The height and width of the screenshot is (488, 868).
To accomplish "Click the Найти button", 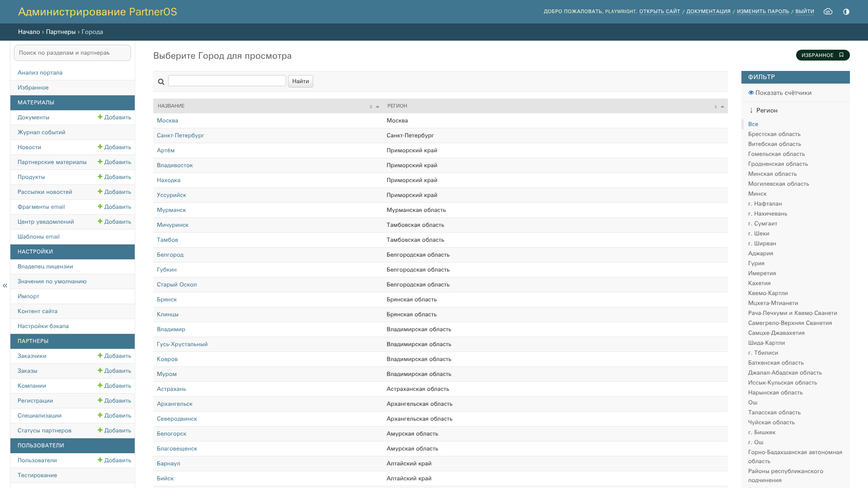I will point(300,81).
